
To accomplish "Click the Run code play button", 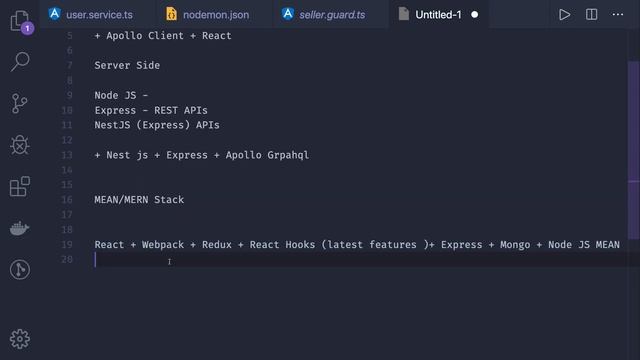I will 564,15.
